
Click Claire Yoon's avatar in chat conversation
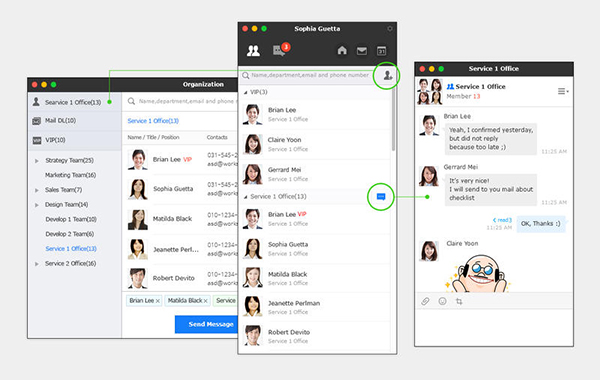pos(429,251)
